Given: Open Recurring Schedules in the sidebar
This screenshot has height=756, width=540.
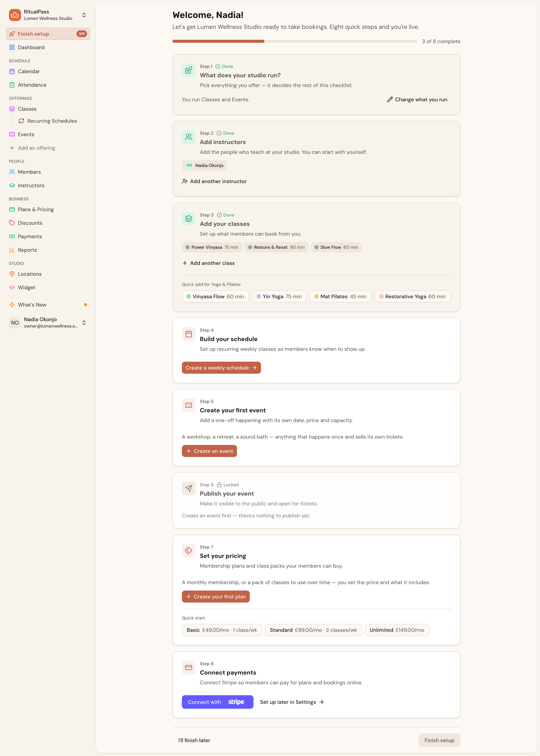Looking at the screenshot, I should pyautogui.click(x=52, y=121).
